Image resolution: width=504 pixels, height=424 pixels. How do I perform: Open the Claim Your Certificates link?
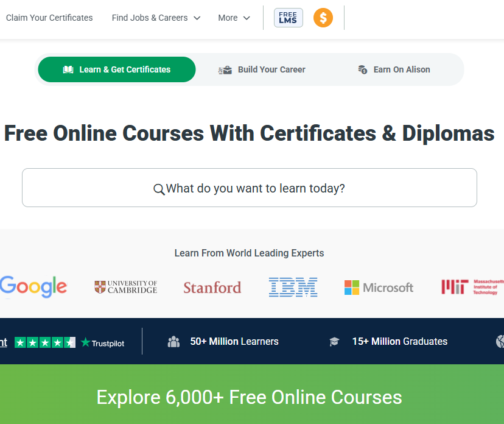click(x=49, y=18)
